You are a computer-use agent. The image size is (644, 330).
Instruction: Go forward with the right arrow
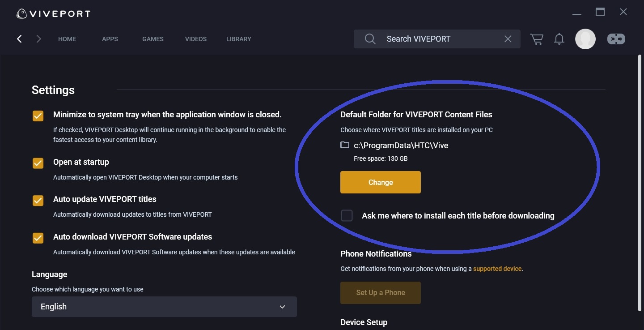39,39
